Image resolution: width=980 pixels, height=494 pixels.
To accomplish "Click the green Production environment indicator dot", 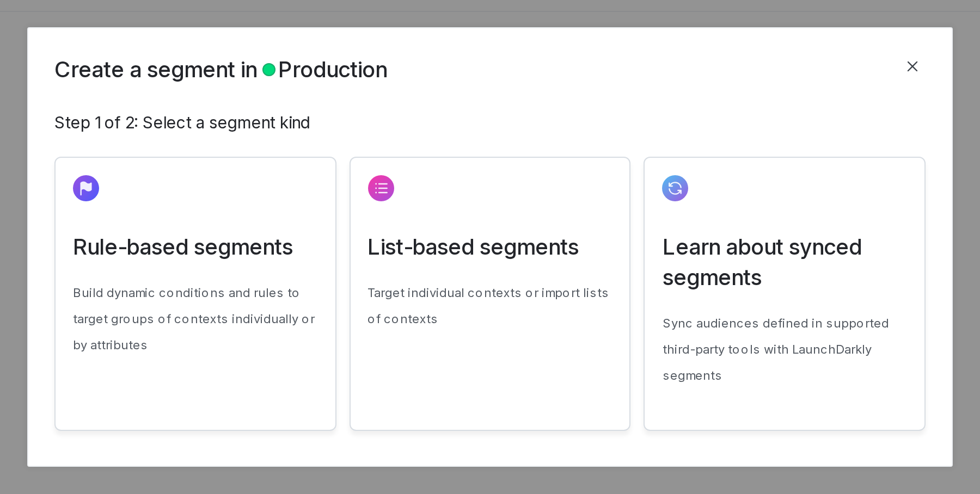I will point(268,70).
